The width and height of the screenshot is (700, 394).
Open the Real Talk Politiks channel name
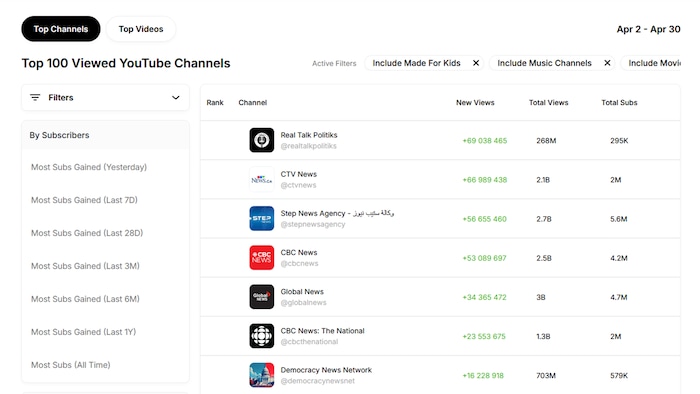pyautogui.click(x=309, y=135)
